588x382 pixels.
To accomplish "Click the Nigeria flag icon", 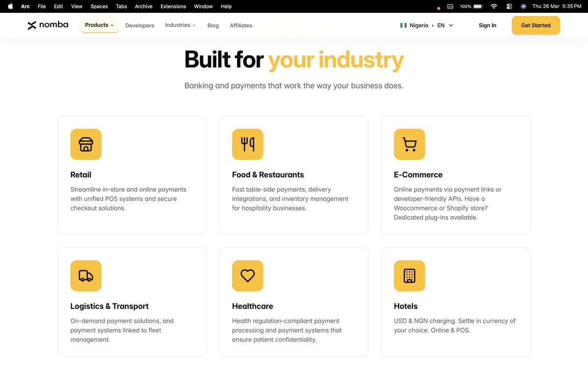I will (404, 25).
